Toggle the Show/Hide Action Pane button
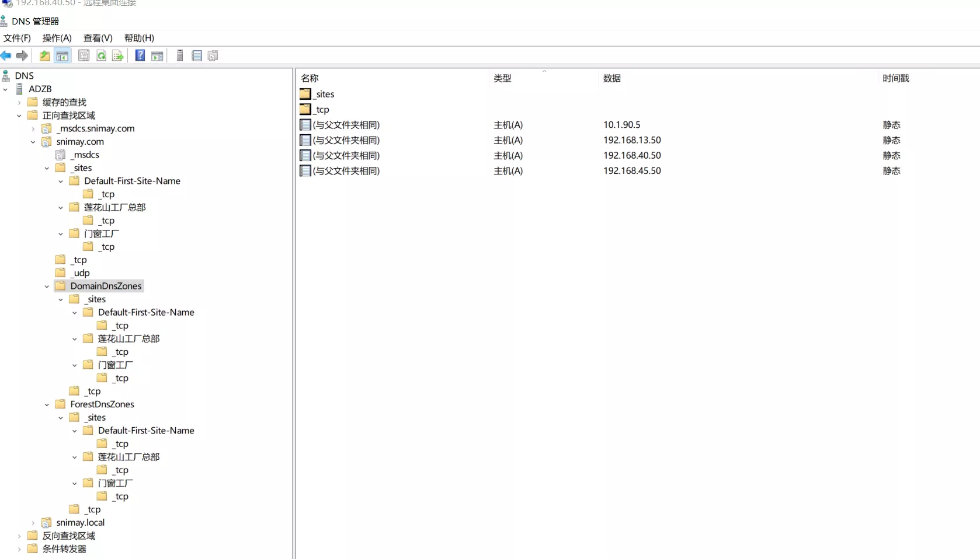Viewport: 980px width, 559px height. click(x=157, y=56)
